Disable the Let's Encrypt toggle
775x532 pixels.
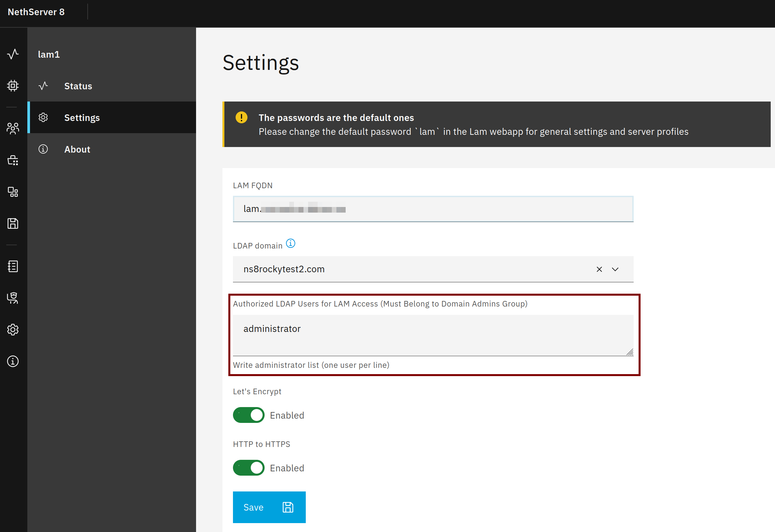coord(248,415)
